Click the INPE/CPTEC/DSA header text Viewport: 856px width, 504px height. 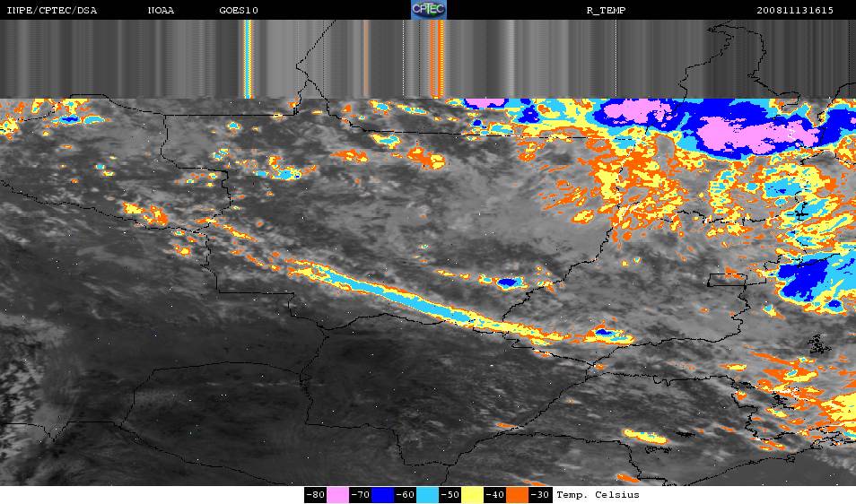[51, 10]
